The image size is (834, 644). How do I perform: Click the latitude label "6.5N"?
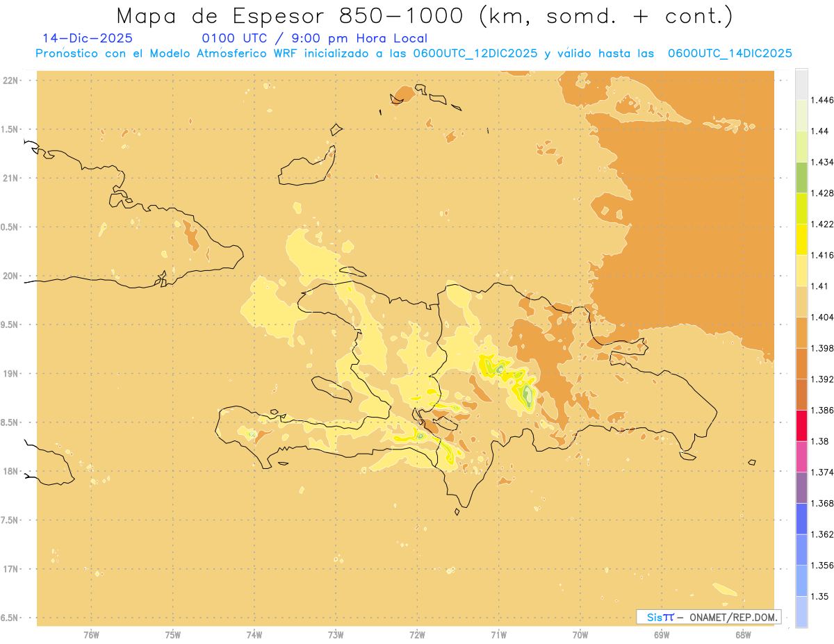pyautogui.click(x=10, y=618)
